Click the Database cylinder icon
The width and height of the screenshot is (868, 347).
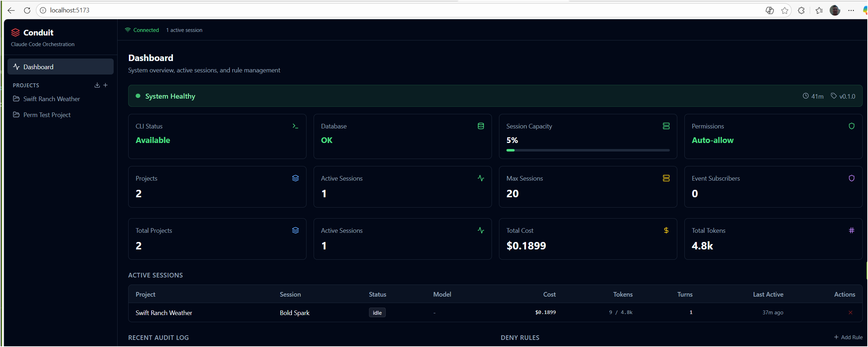pos(481,126)
